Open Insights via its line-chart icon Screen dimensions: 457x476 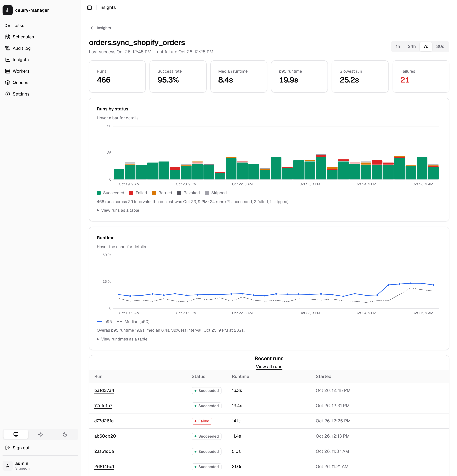pos(7,60)
